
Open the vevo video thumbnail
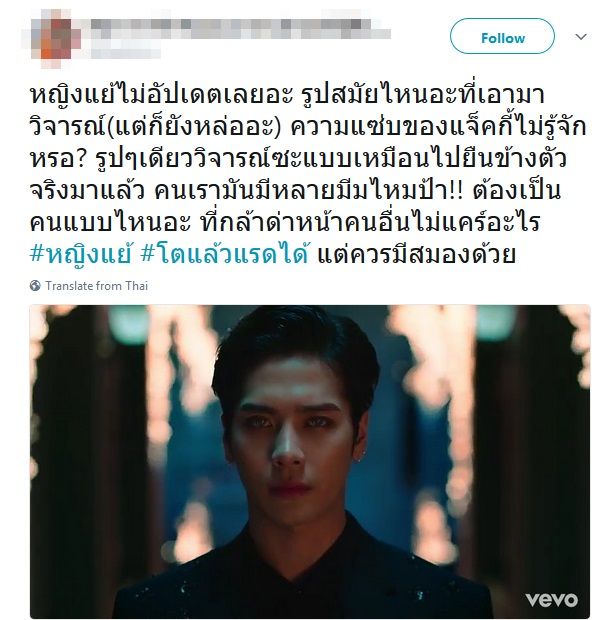coord(310,461)
